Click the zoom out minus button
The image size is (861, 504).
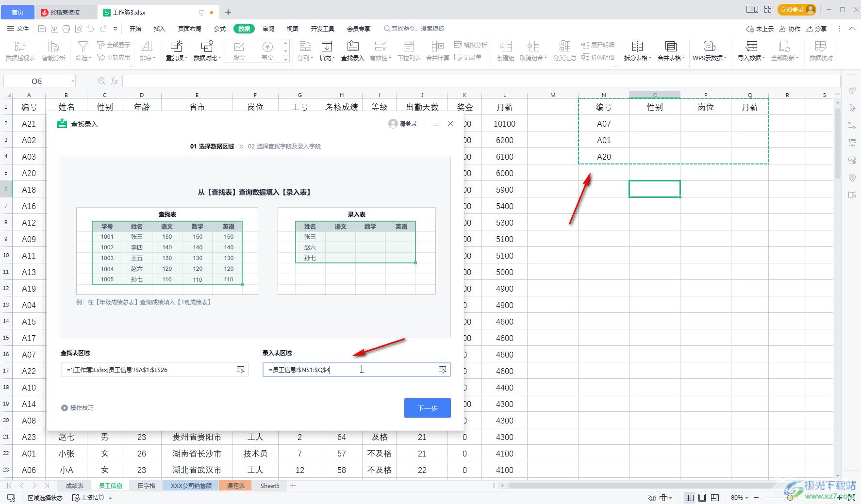pyautogui.click(x=756, y=498)
